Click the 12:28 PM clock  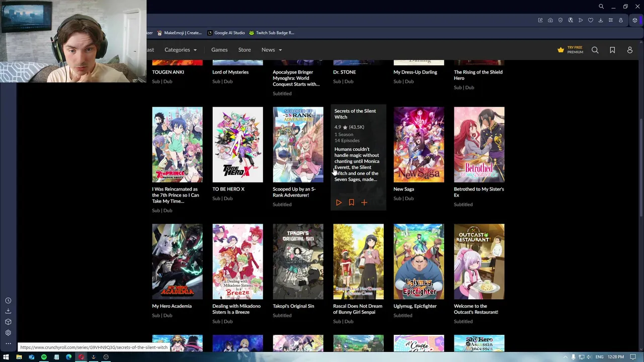tap(615, 357)
